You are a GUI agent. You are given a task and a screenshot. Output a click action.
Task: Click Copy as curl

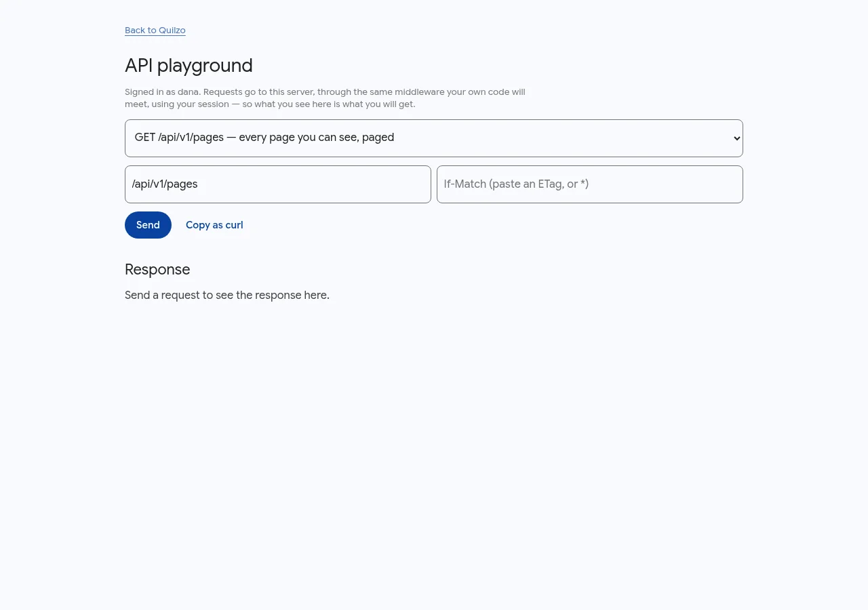tap(214, 225)
